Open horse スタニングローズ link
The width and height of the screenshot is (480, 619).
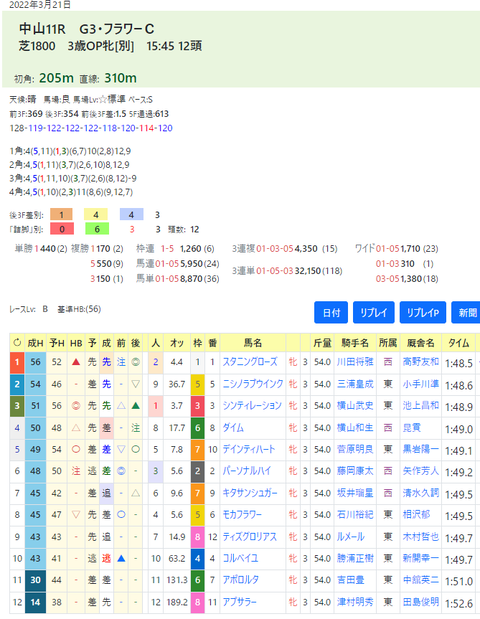(250, 362)
